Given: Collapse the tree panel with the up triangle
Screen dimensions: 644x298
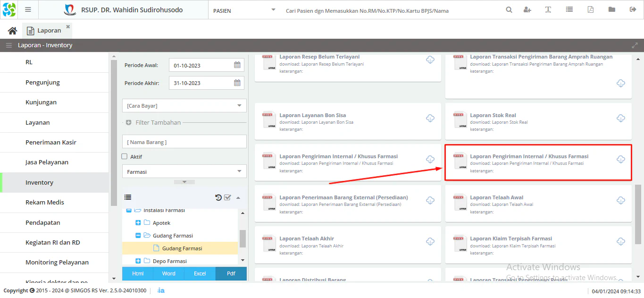Looking at the screenshot, I should [x=238, y=198].
